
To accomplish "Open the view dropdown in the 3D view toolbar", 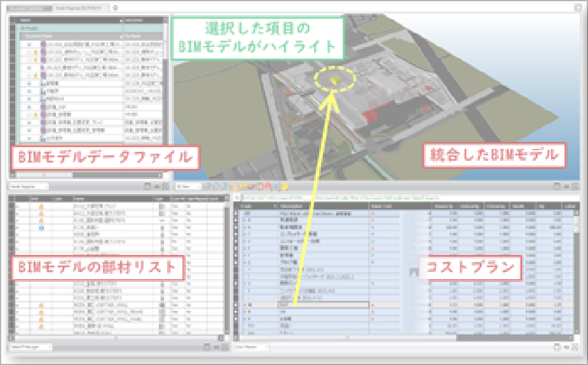I will [x=189, y=186].
